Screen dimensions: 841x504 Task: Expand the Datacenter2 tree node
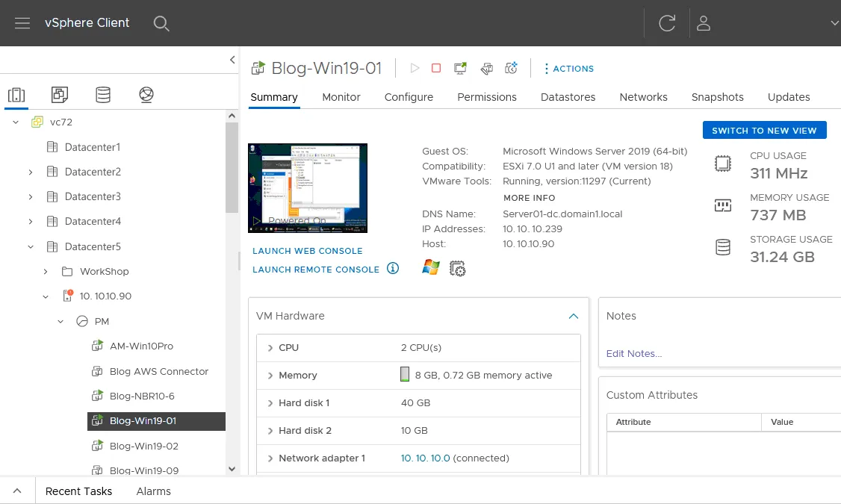click(x=31, y=172)
